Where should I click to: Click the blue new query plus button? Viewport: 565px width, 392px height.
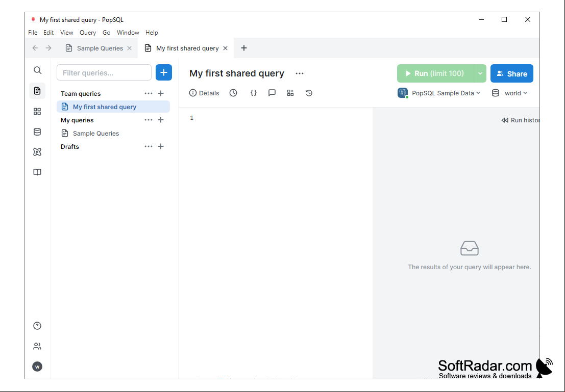[x=164, y=73]
